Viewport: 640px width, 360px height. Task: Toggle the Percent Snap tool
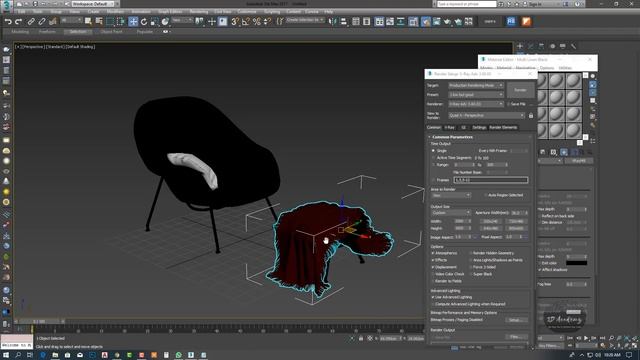tap(257, 21)
